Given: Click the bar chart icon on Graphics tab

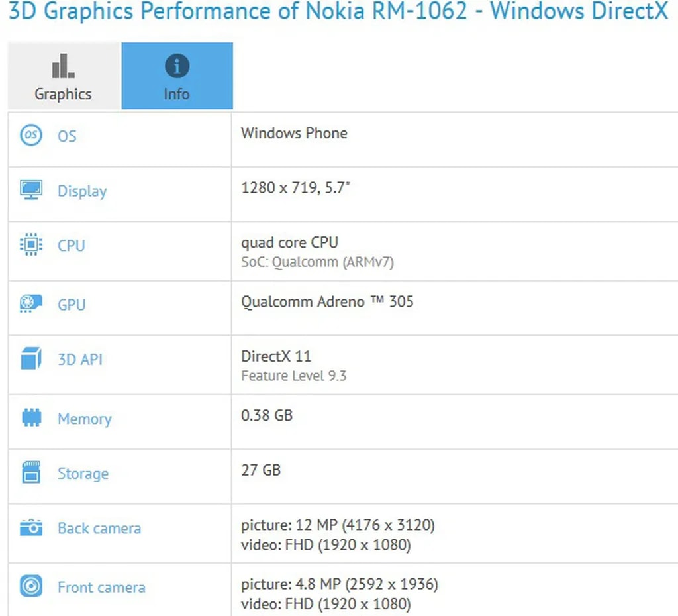Looking at the screenshot, I should click(x=64, y=66).
